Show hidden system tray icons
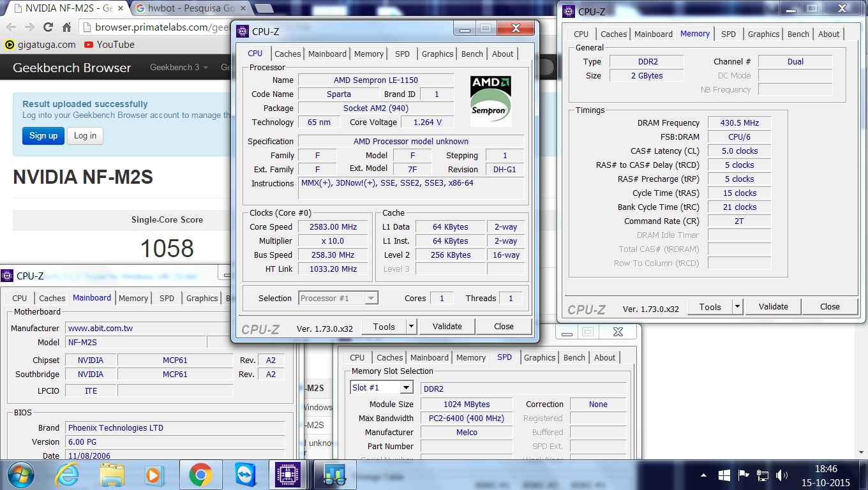 tap(703, 475)
